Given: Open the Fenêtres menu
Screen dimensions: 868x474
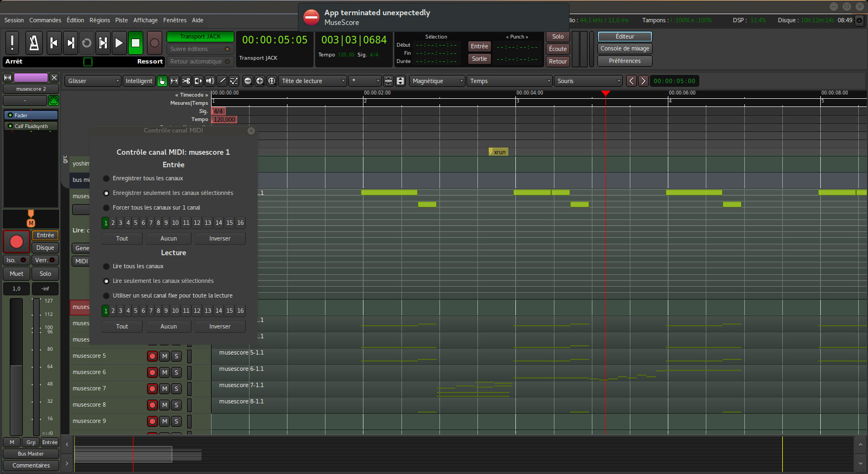Looking at the screenshot, I should pos(175,20).
